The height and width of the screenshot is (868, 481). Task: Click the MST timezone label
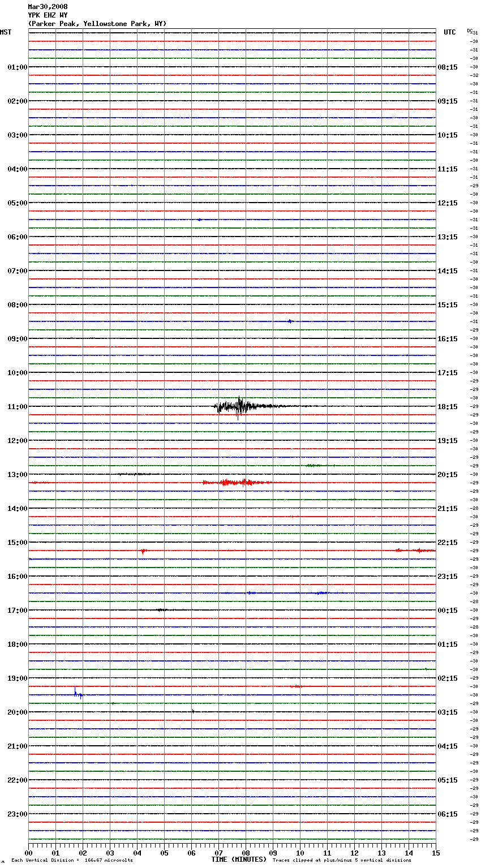pos(6,32)
